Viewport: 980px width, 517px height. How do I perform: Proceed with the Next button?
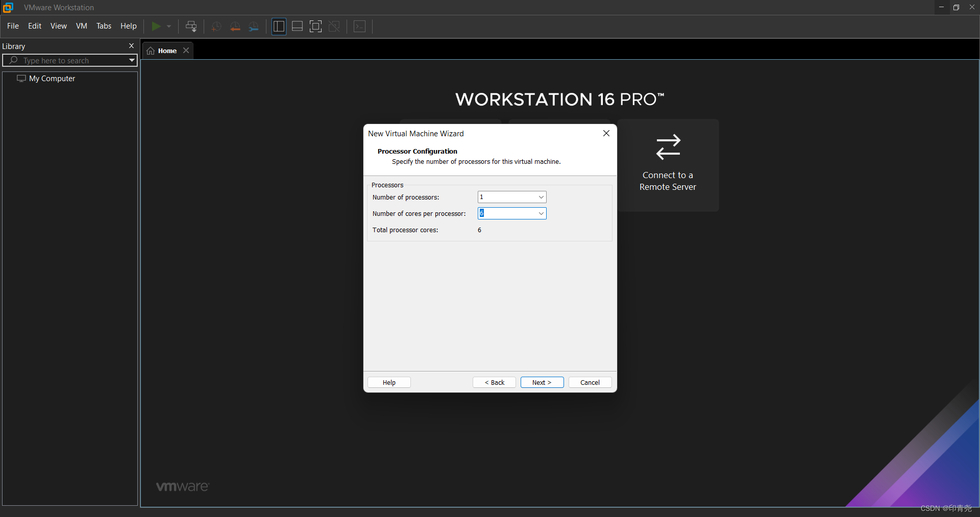pyautogui.click(x=542, y=382)
